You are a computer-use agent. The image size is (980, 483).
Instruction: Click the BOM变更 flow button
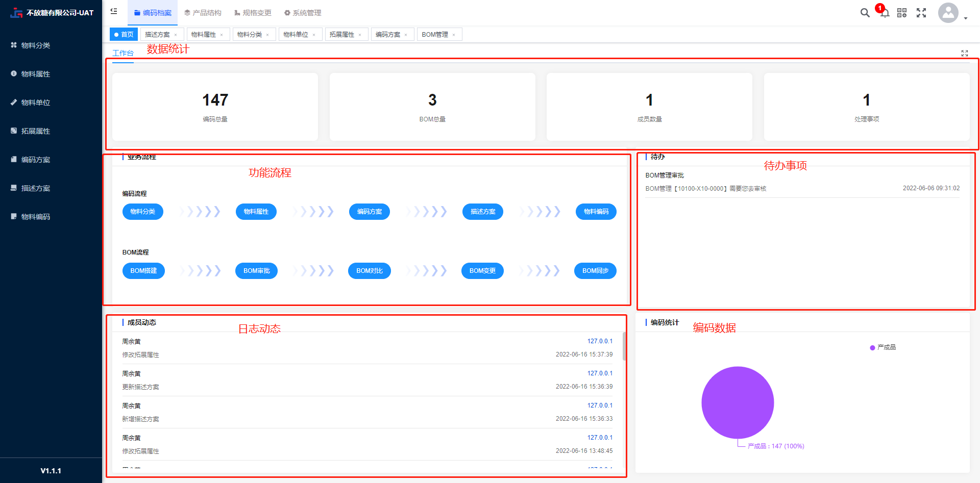(483, 271)
